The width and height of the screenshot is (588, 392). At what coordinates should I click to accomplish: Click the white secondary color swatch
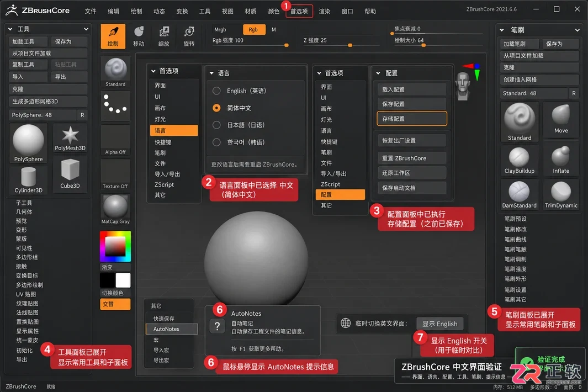(123, 280)
